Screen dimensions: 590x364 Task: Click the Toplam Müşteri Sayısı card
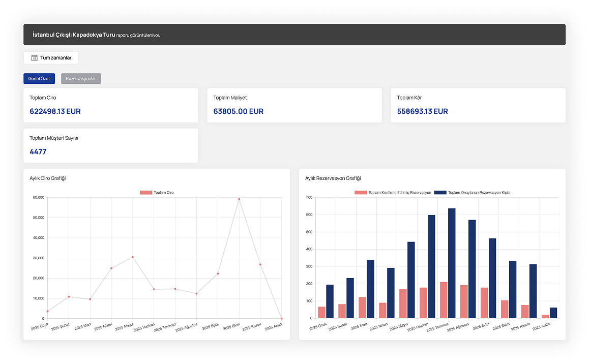[x=110, y=145]
